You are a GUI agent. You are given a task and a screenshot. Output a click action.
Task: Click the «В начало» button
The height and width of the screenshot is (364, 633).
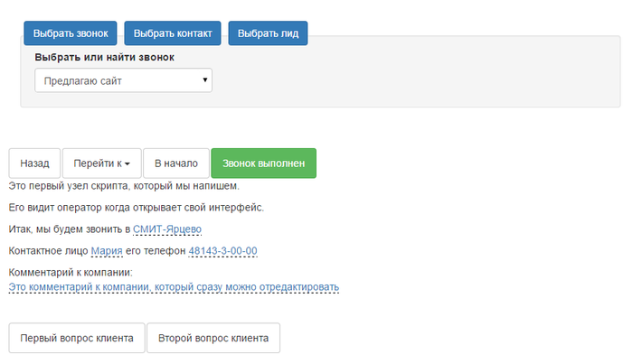(175, 163)
